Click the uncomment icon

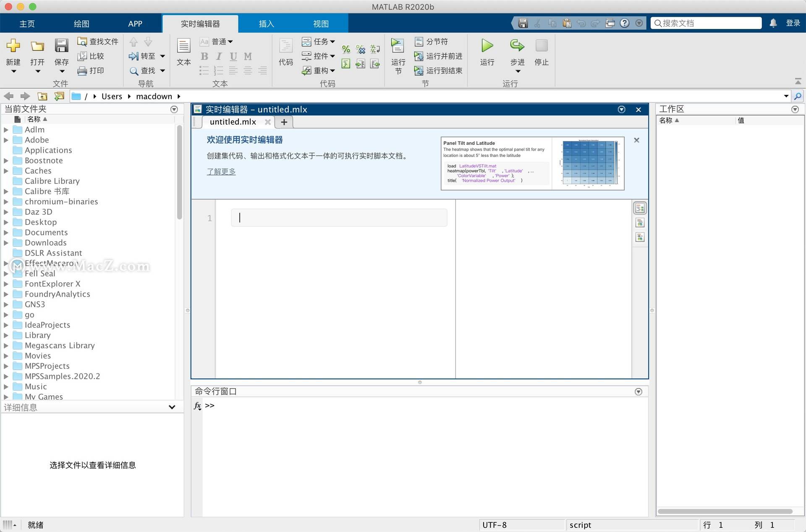[x=360, y=49]
